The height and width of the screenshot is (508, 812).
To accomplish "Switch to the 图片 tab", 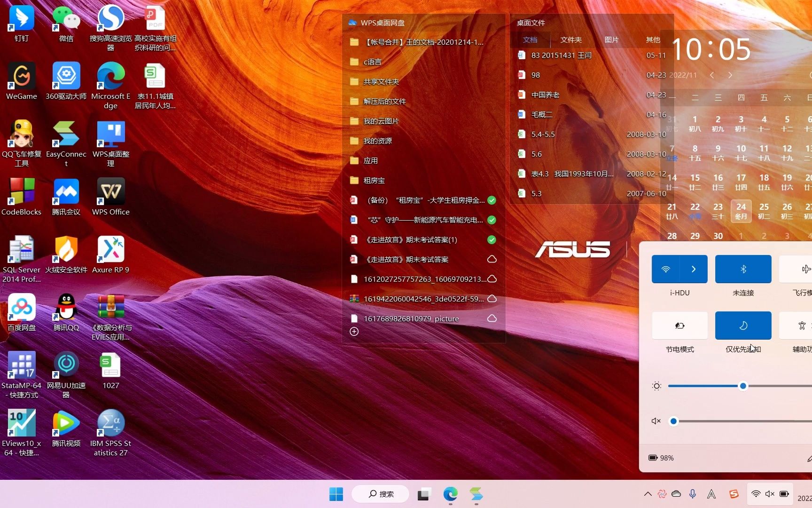I will click(612, 40).
